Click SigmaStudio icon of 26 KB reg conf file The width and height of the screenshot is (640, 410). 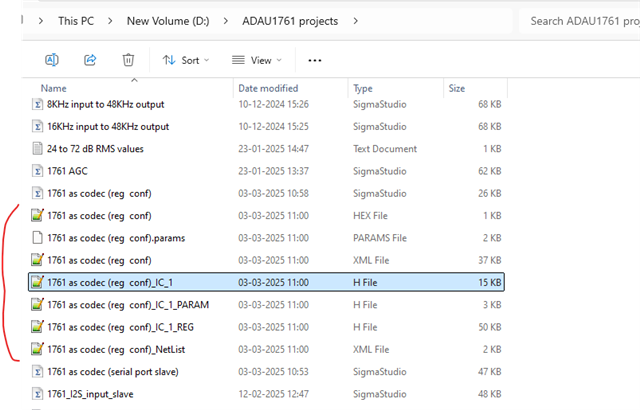[37, 193]
